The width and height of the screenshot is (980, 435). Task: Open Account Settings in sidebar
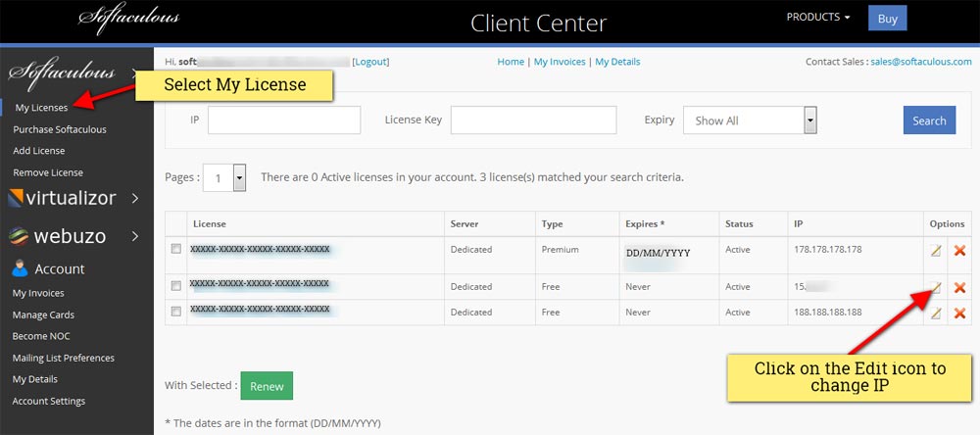48,402
